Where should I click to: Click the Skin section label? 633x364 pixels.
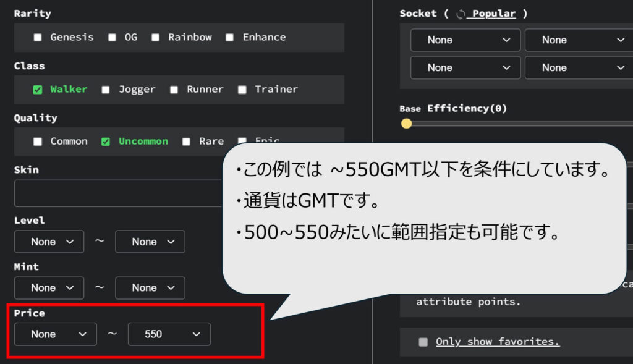(26, 169)
